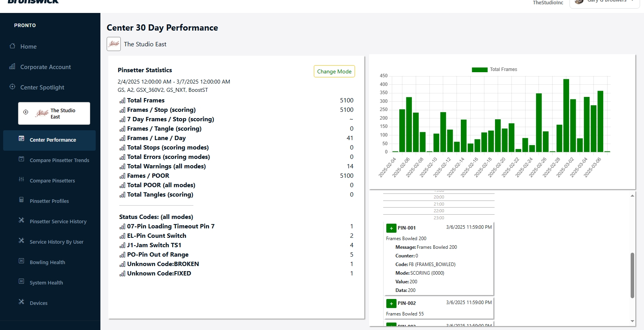This screenshot has width=644, height=330.
Task: Click the Pinsetter Service History tools icon
Action: [x=22, y=220]
